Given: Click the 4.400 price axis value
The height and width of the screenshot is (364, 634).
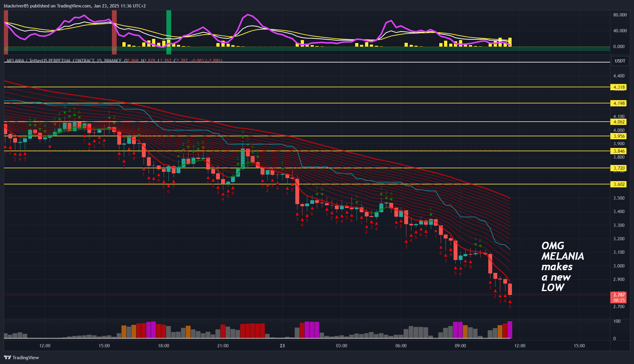Looking at the screenshot, I should click(x=619, y=76).
